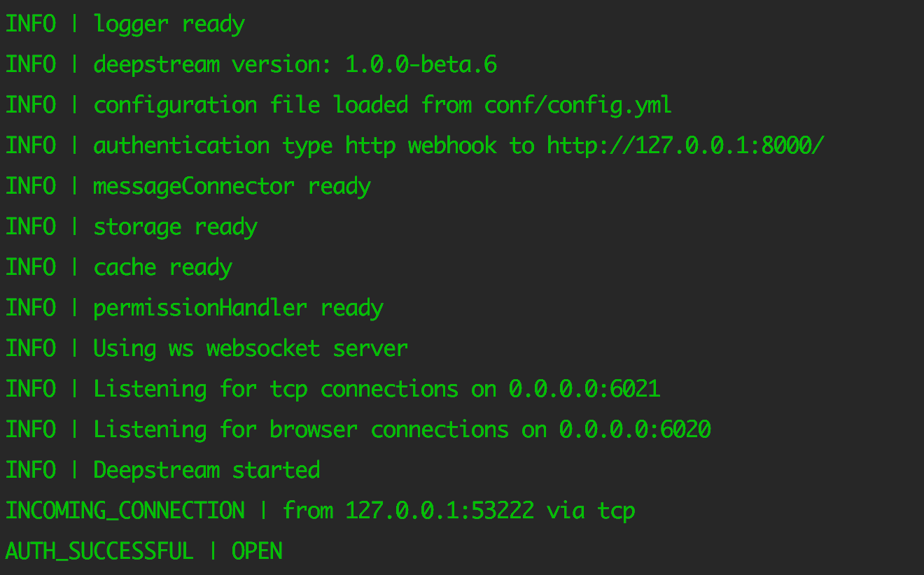Click the deepstream version 1.0.0-beta.6 text

[x=295, y=64]
